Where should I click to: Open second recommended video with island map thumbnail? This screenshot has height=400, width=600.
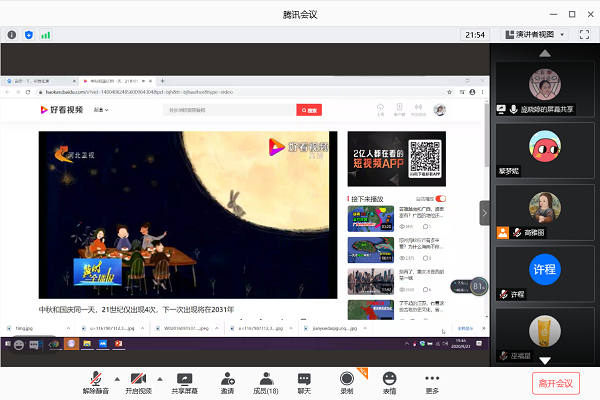click(x=371, y=250)
